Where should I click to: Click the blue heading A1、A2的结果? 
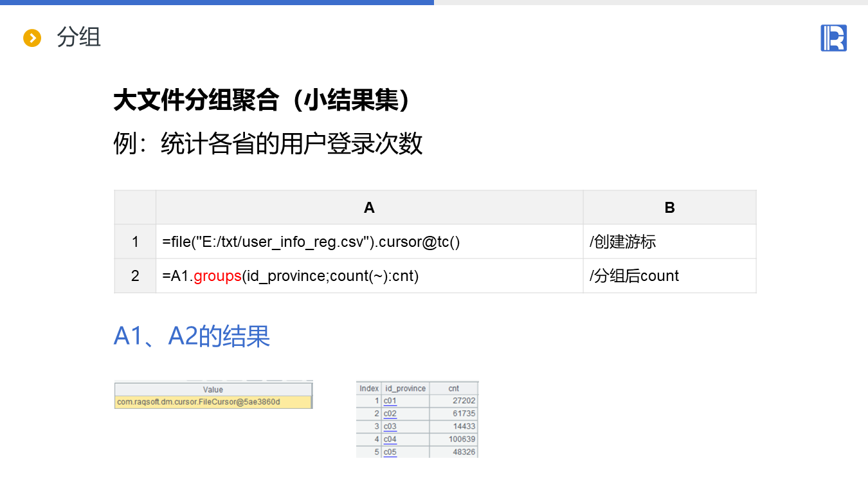coord(192,336)
